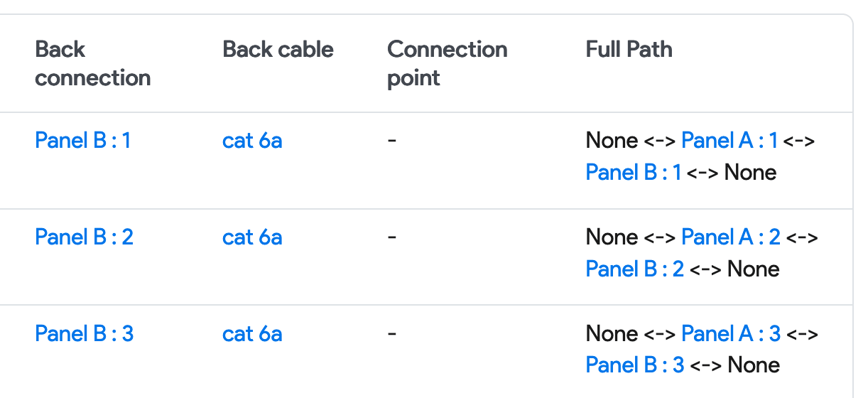Open cat 6a cable in second row
Viewport: 868px width, 398px height.
click(x=252, y=237)
